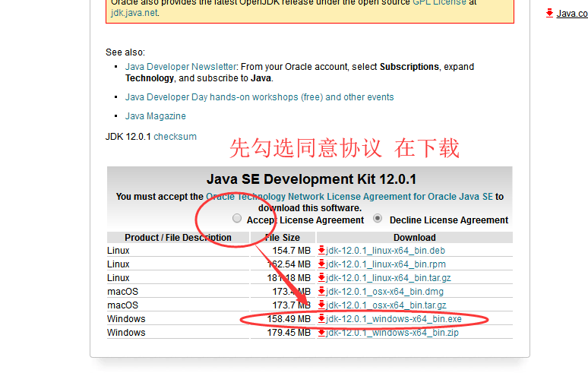Download jdk-12.0.1_linux-x64_bin.rpm file link
This screenshot has width=588, height=373.
[x=385, y=264]
